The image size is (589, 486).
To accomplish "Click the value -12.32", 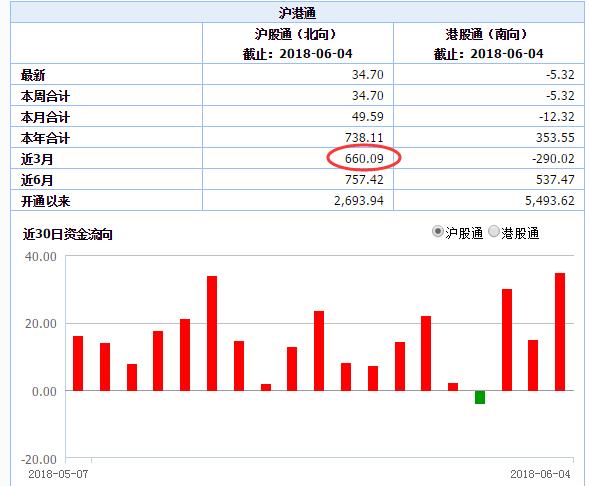I will (557, 116).
